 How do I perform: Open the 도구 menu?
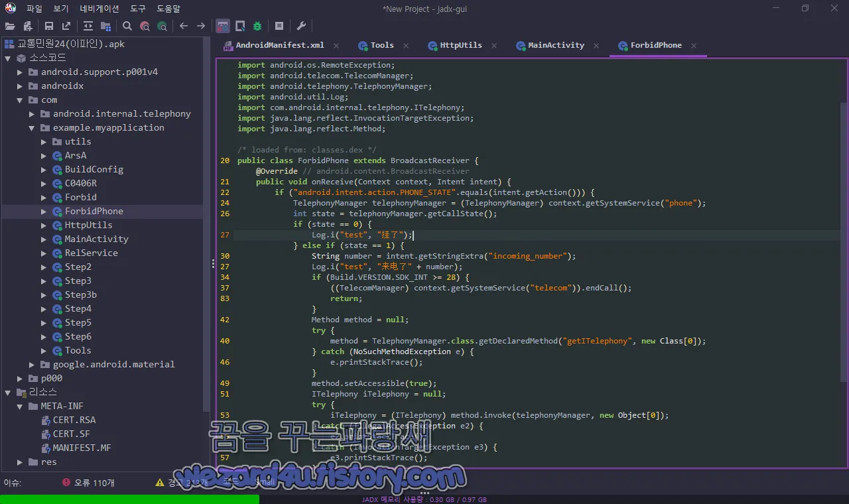138,9
